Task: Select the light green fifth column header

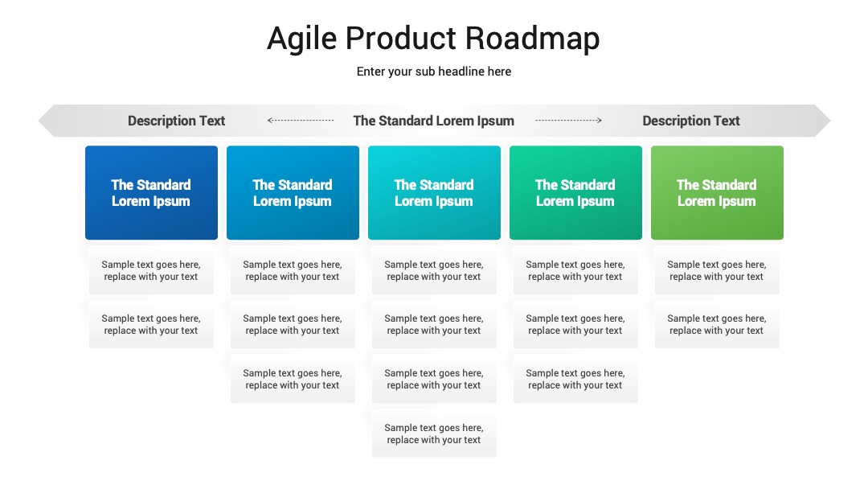Action: click(x=717, y=193)
